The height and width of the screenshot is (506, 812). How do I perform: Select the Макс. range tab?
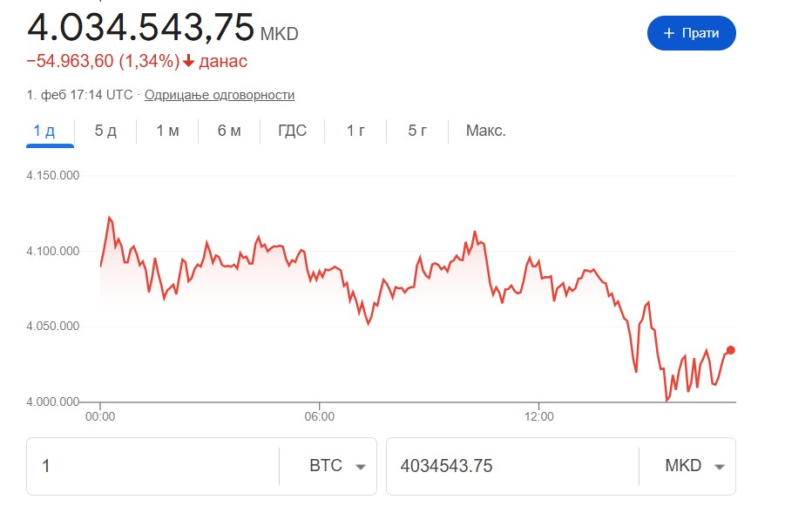[x=485, y=131]
